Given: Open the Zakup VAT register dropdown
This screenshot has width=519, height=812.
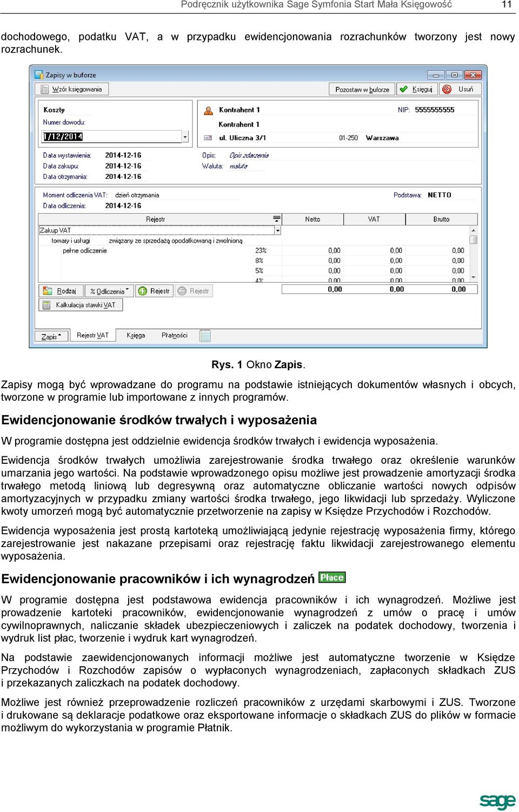Looking at the screenshot, I should (x=278, y=230).
